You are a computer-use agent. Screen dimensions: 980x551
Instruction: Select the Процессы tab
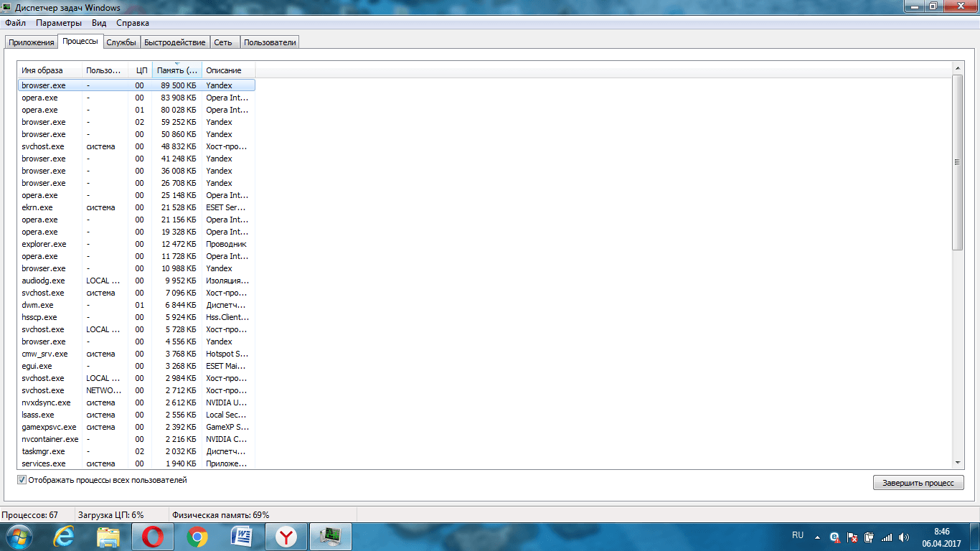[80, 41]
